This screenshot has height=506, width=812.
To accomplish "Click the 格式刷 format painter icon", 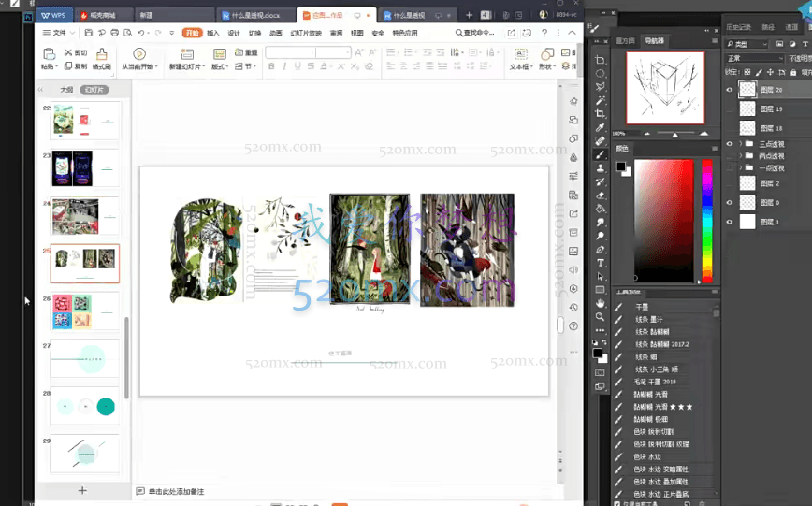I will pos(101,59).
